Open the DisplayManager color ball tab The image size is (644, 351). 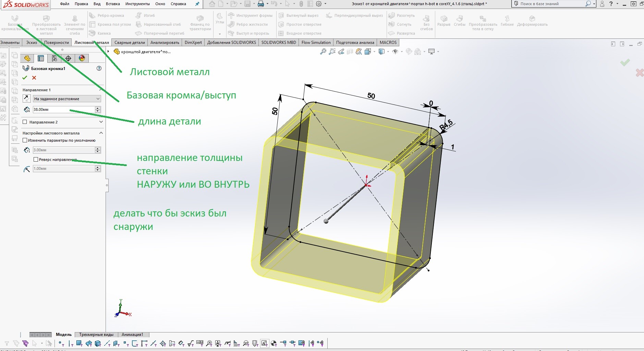[x=82, y=58]
